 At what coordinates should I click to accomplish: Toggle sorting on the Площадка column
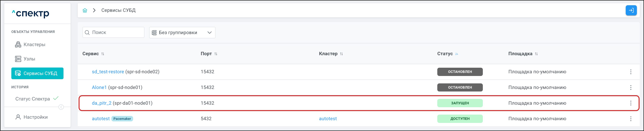[536, 54]
